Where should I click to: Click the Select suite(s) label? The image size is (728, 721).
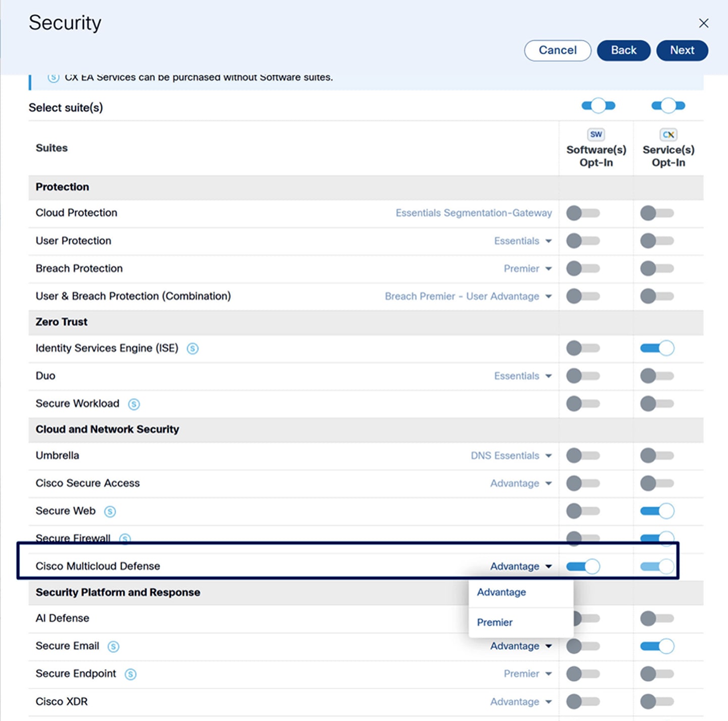point(66,108)
